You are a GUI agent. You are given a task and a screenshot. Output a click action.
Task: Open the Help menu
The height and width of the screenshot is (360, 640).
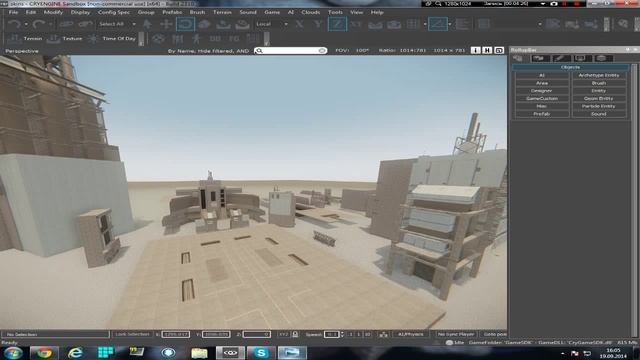point(377,12)
